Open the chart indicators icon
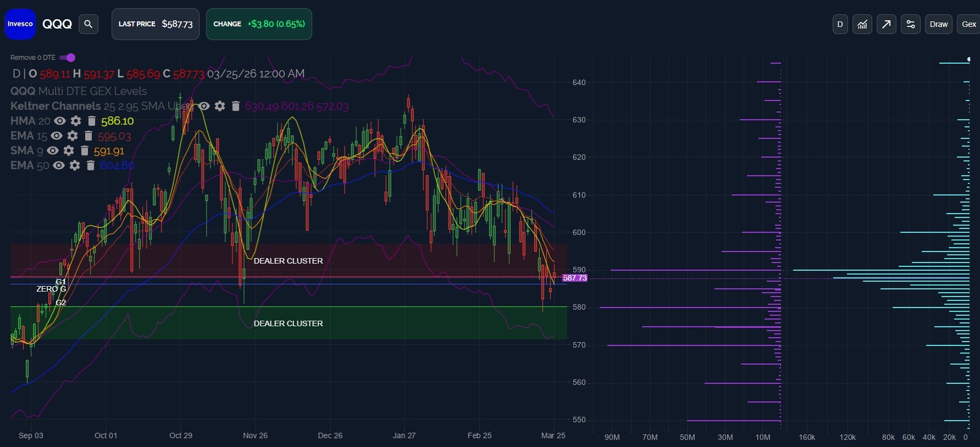Screen dimensions: 980x447 point(862,24)
